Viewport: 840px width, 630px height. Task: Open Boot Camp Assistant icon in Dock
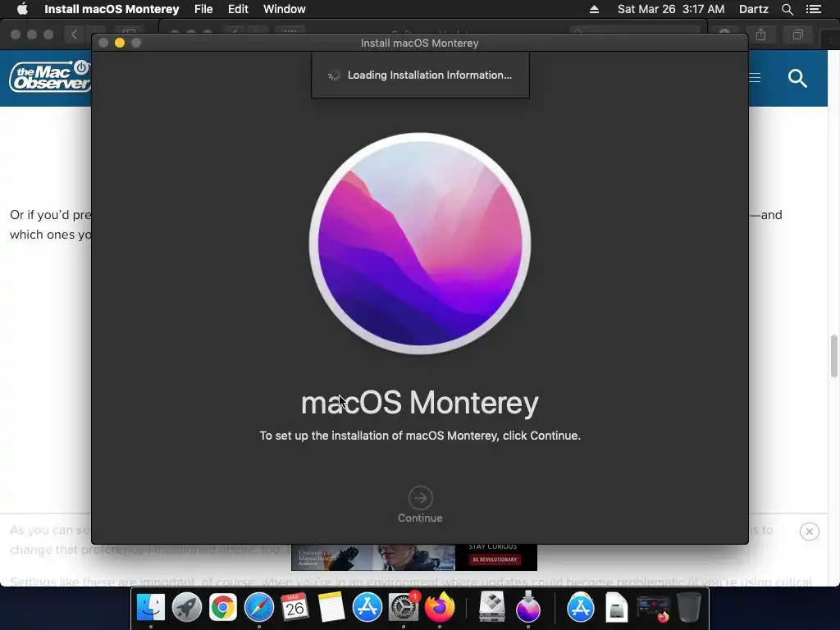tap(492, 607)
